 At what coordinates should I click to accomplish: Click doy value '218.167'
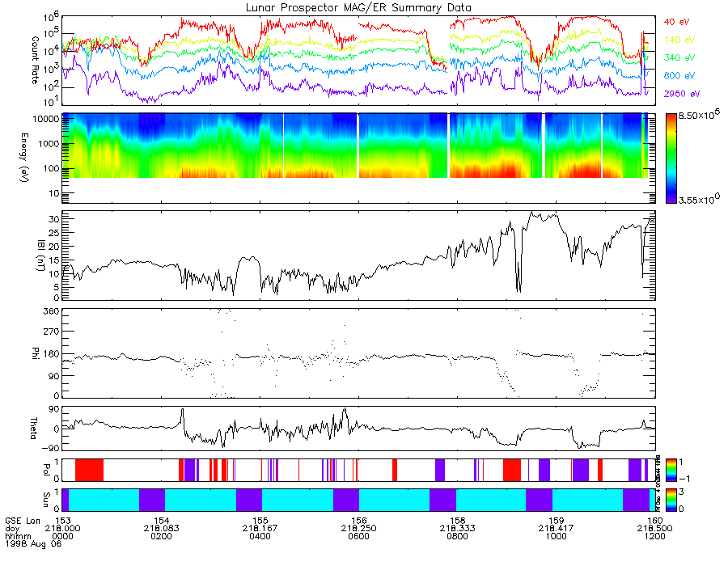[x=260, y=529]
